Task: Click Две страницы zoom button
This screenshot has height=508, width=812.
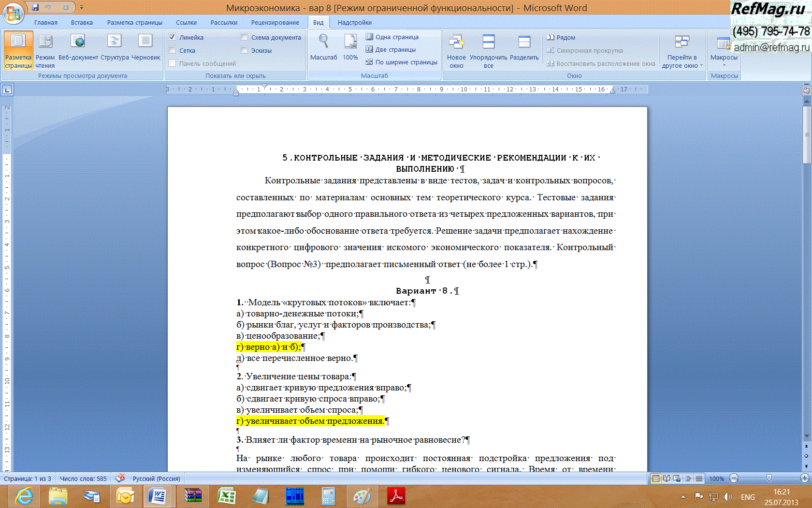Action: [391, 49]
